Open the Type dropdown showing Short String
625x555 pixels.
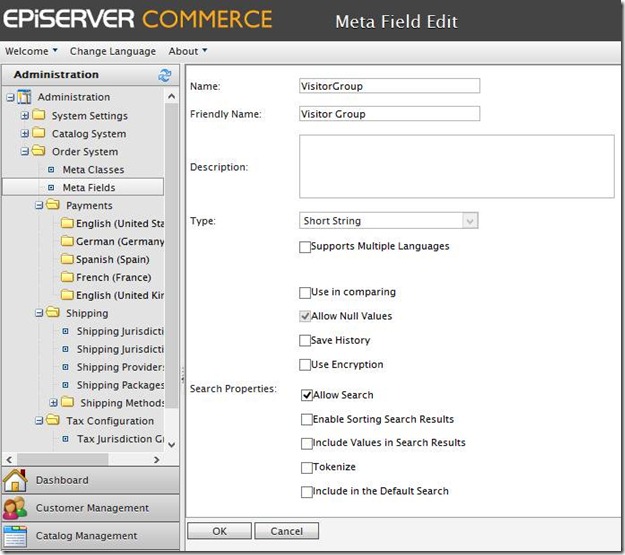389,221
